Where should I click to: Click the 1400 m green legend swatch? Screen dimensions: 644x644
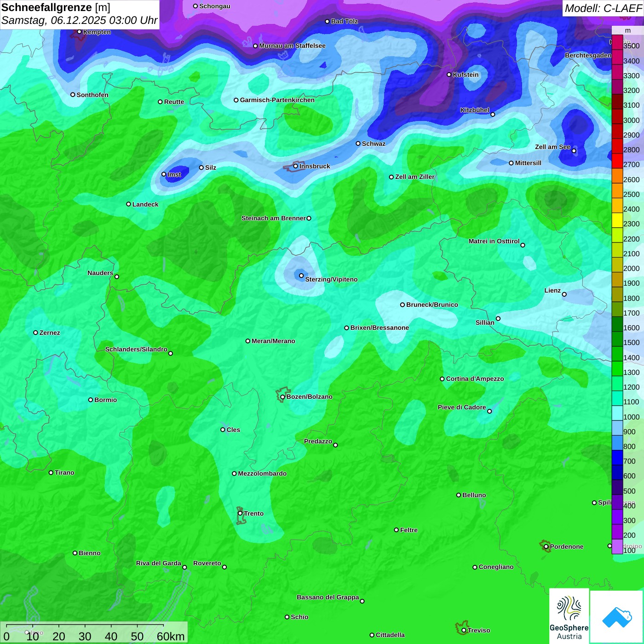(617, 354)
